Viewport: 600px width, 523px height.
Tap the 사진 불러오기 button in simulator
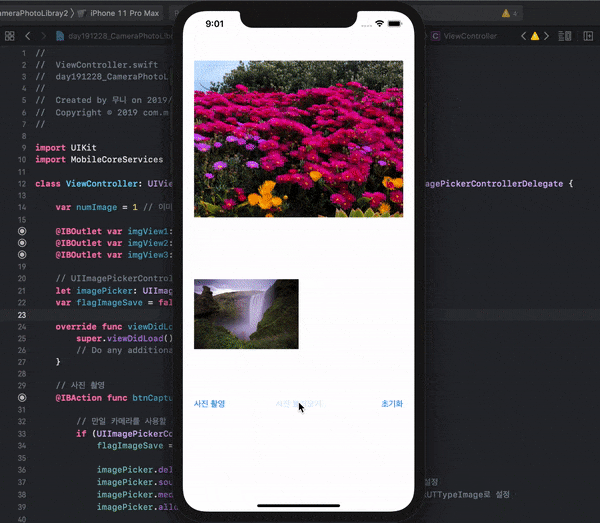point(301,404)
